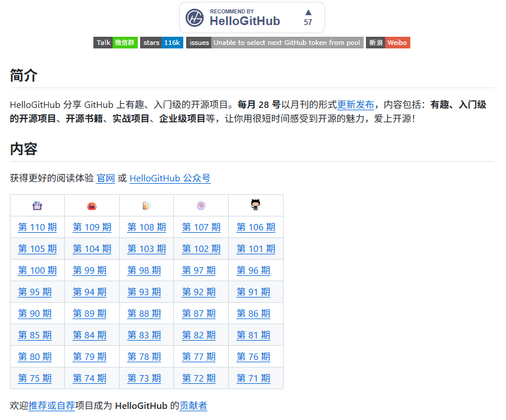Click the Octocat emoji in table header

pyautogui.click(x=256, y=205)
